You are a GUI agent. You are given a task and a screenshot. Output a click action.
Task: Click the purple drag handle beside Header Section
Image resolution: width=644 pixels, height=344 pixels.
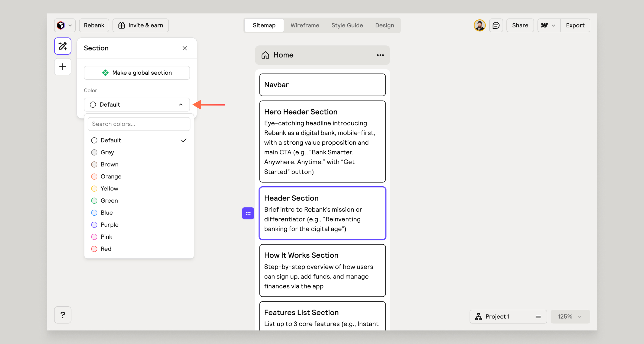pyautogui.click(x=248, y=213)
